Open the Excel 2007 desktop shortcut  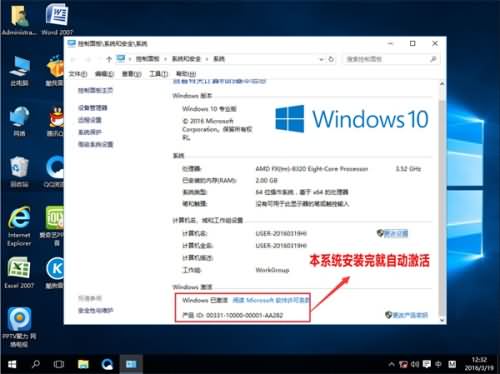[19, 272]
